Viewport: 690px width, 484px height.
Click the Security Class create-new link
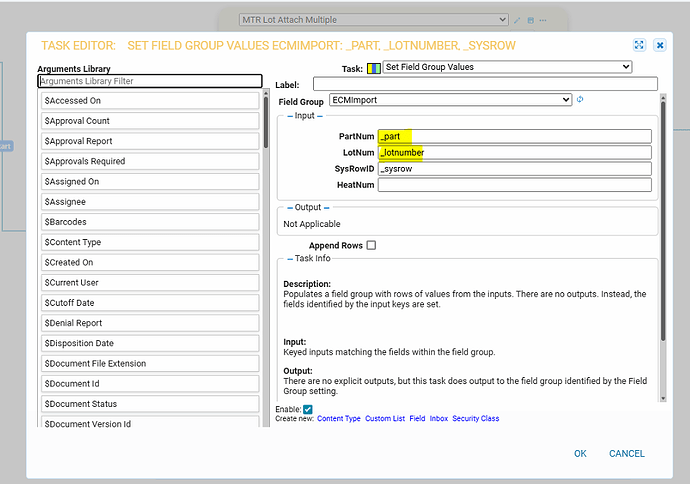[x=475, y=419]
